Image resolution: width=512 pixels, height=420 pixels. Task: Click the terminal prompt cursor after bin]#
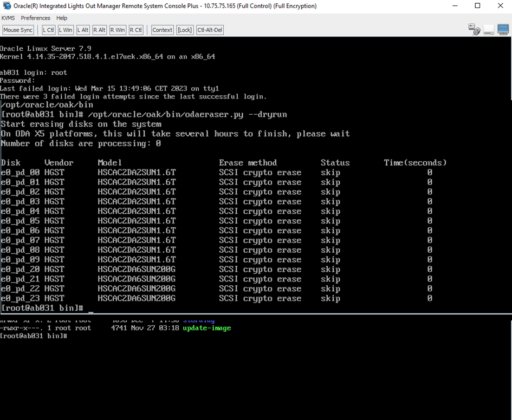point(90,309)
